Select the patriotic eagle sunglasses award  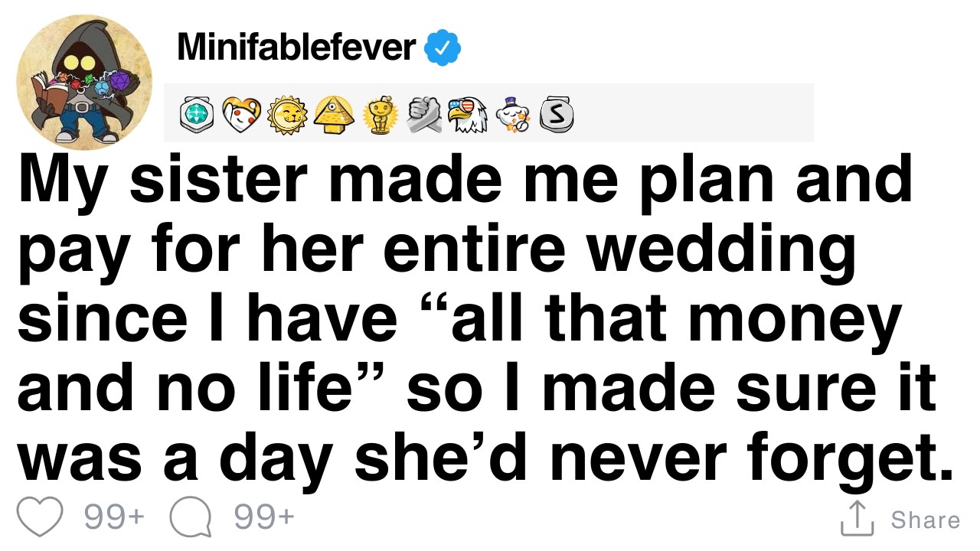pos(468,116)
